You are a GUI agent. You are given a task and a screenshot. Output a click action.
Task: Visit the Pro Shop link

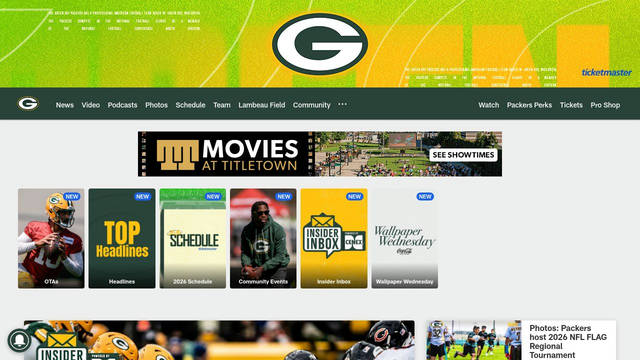tap(605, 105)
